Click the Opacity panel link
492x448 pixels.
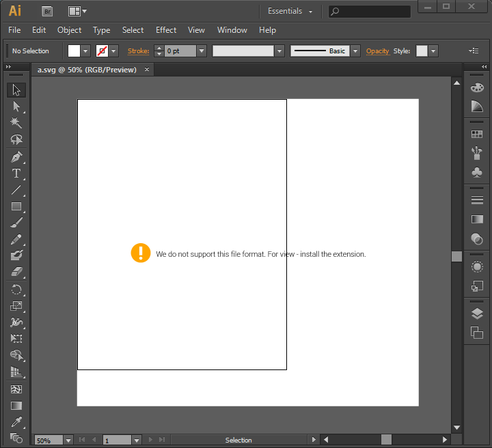pos(377,51)
